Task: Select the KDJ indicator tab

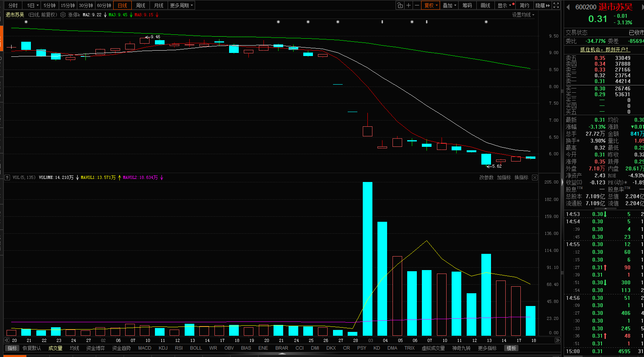Action: coord(163,348)
